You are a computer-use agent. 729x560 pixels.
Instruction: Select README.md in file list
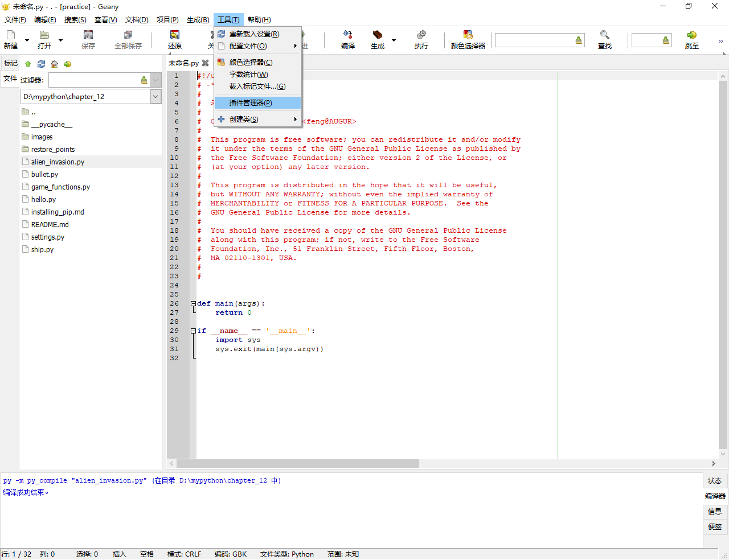tap(91, 225)
